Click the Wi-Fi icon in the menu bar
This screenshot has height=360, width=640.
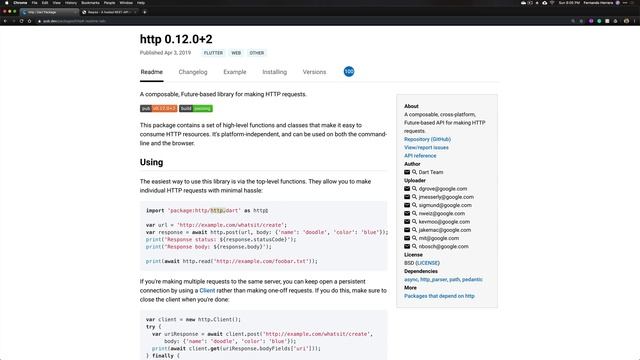click(x=552, y=2)
